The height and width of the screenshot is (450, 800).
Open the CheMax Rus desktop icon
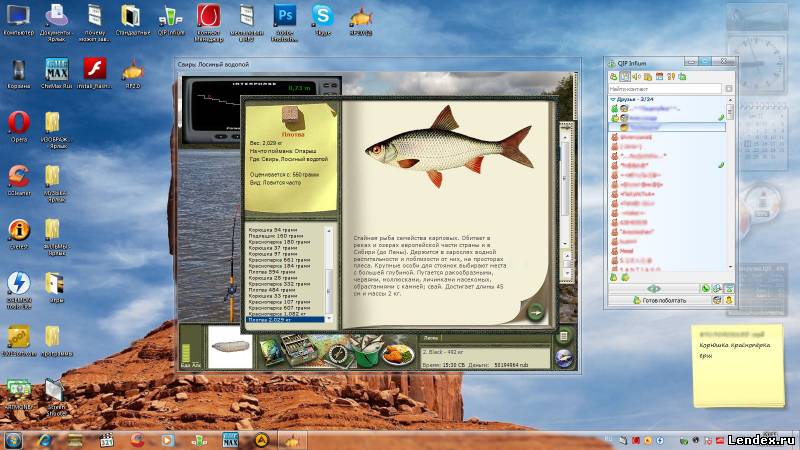coord(56,73)
